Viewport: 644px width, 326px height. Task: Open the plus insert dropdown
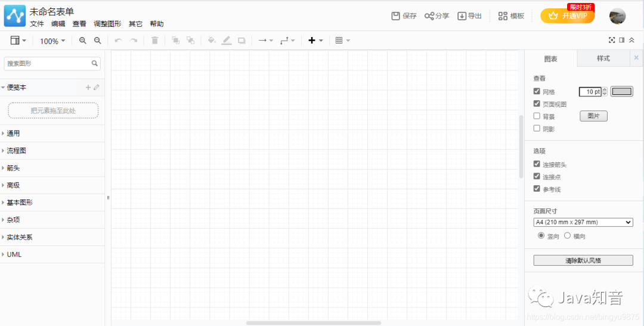click(x=316, y=40)
